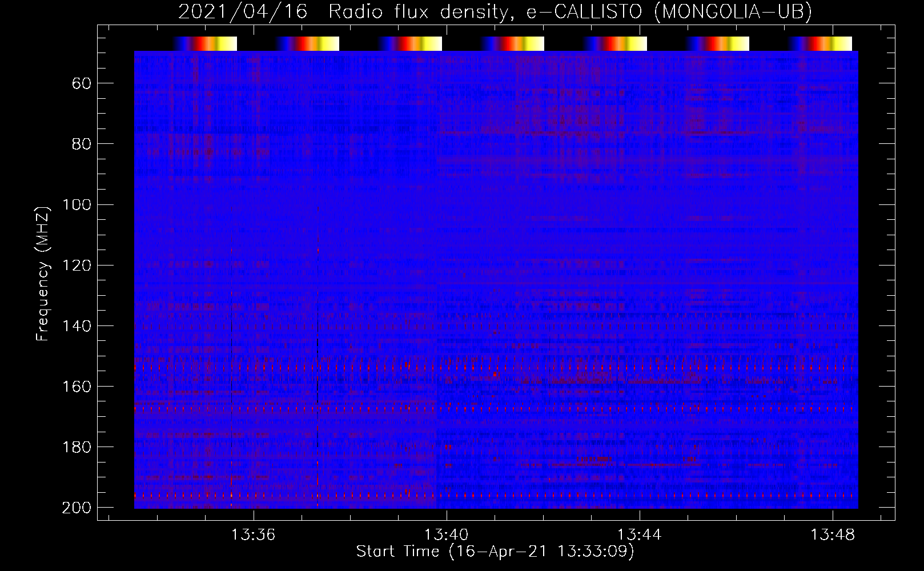Click the 80 MHz frequency label

82,144
